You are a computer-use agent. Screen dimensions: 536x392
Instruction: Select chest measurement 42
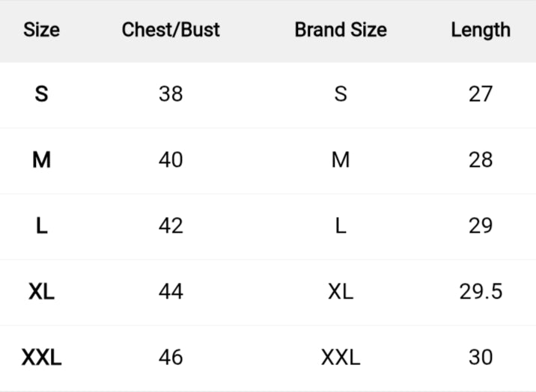point(171,226)
